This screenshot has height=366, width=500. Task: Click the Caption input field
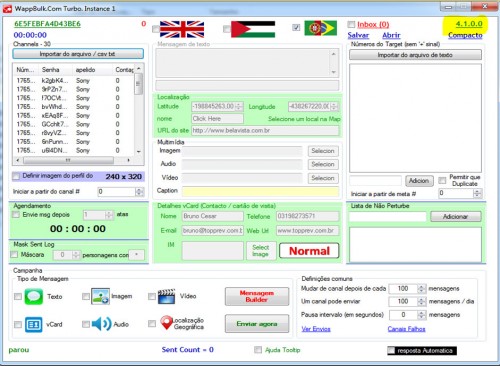[x=260, y=191]
